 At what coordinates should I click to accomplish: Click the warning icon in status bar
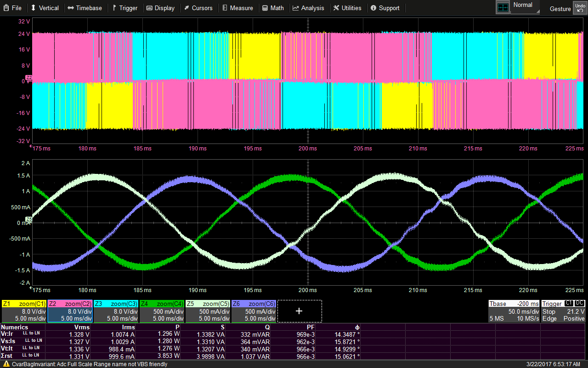click(6, 364)
